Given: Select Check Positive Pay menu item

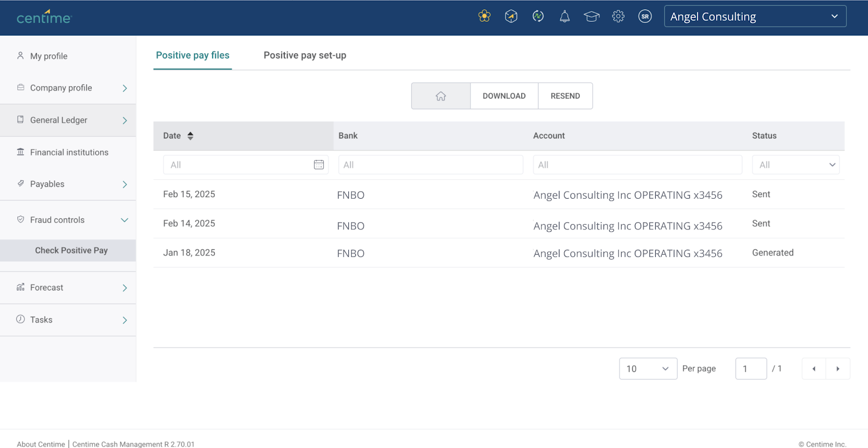Looking at the screenshot, I should [x=68, y=250].
